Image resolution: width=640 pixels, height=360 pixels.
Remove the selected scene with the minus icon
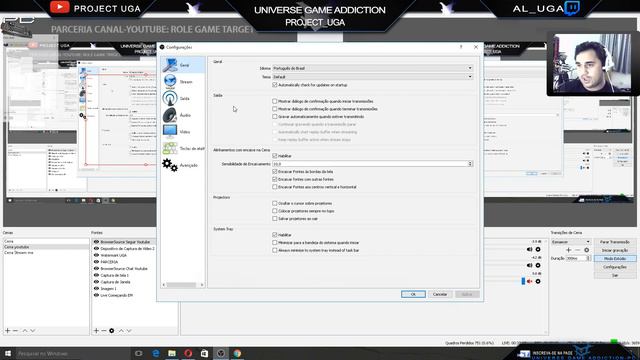point(16,331)
